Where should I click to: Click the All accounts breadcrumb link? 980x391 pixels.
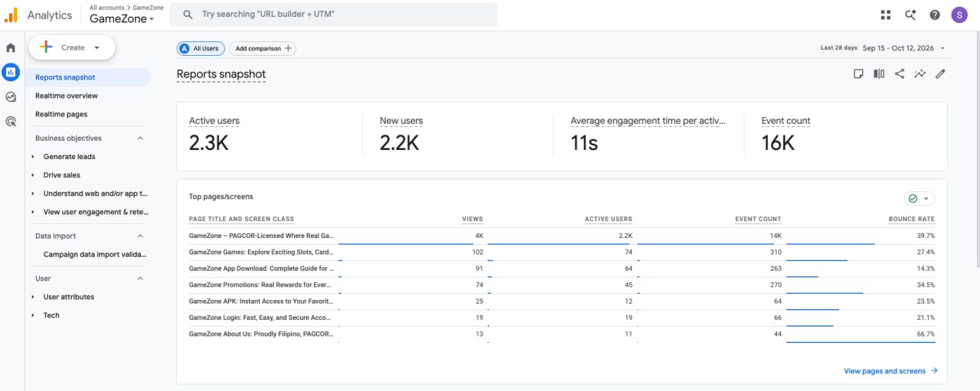click(x=106, y=8)
